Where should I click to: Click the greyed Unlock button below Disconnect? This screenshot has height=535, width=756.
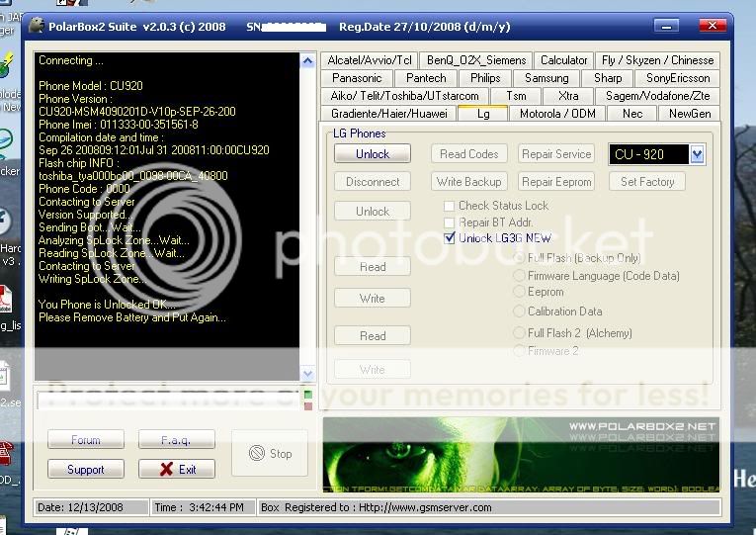(x=373, y=212)
